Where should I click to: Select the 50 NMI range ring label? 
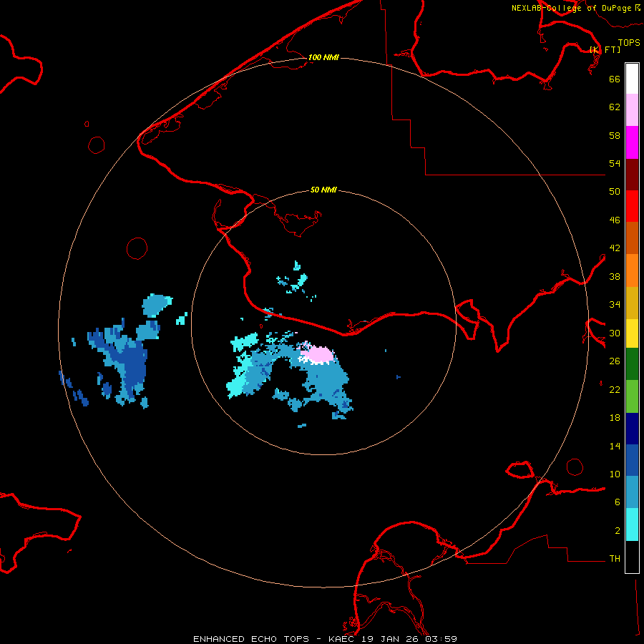coord(323,190)
